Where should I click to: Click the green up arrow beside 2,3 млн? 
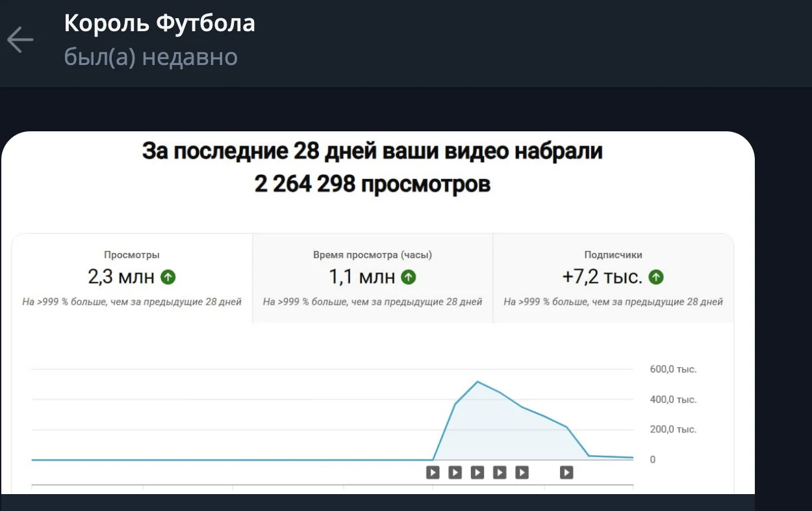pyautogui.click(x=168, y=278)
